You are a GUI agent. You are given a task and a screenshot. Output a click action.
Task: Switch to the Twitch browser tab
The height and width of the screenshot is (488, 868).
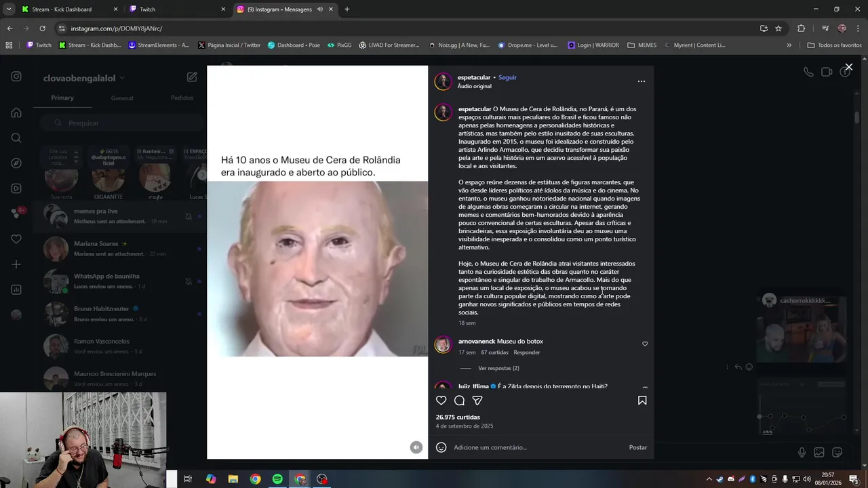tap(177, 9)
